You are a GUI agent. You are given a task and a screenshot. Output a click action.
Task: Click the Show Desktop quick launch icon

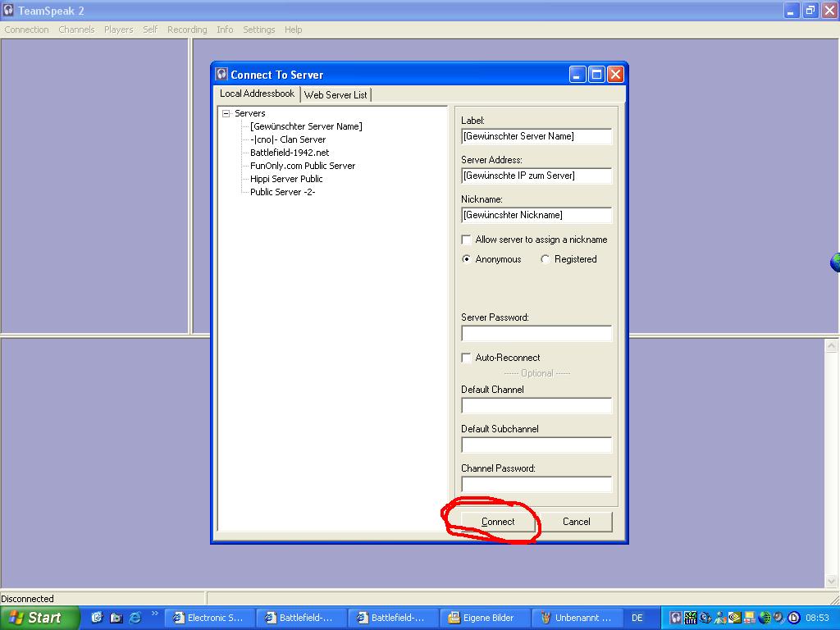point(97,618)
